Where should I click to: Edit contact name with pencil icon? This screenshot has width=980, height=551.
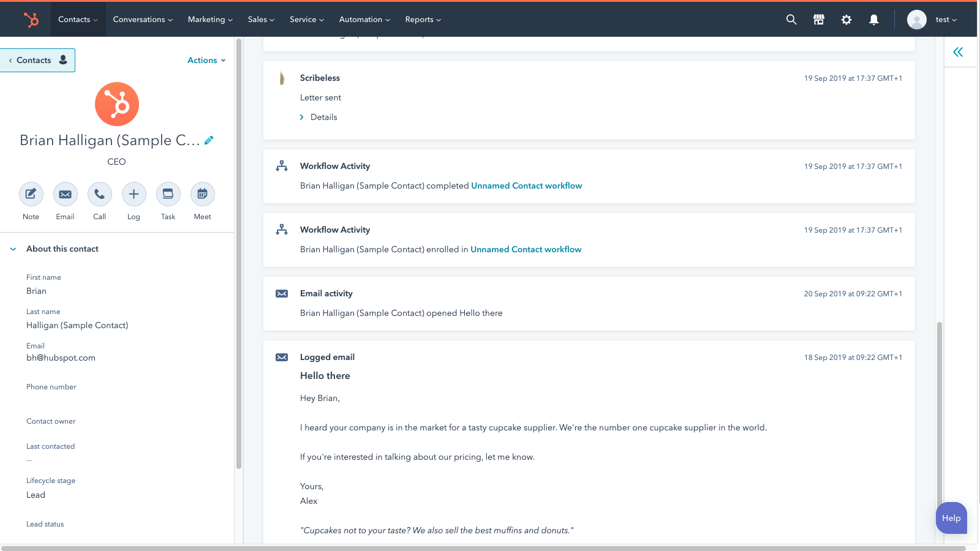point(209,140)
